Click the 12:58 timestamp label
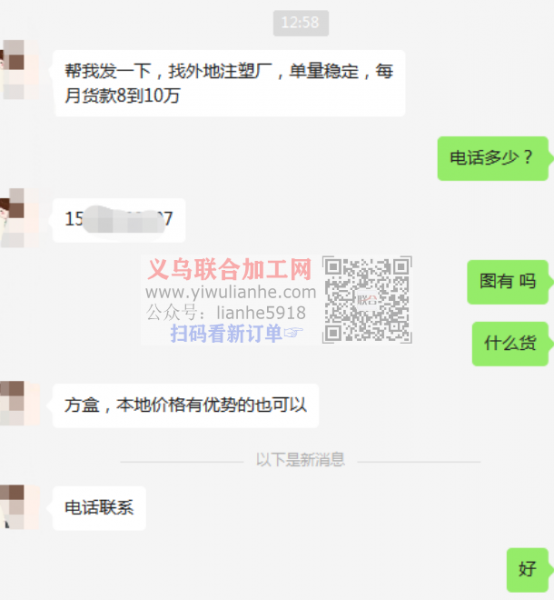Image resolution: width=554 pixels, height=600 pixels. [x=301, y=23]
